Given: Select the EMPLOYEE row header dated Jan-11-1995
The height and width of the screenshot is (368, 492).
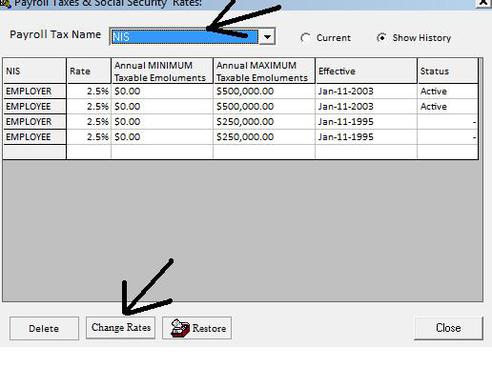Looking at the screenshot, I should pos(35,137).
